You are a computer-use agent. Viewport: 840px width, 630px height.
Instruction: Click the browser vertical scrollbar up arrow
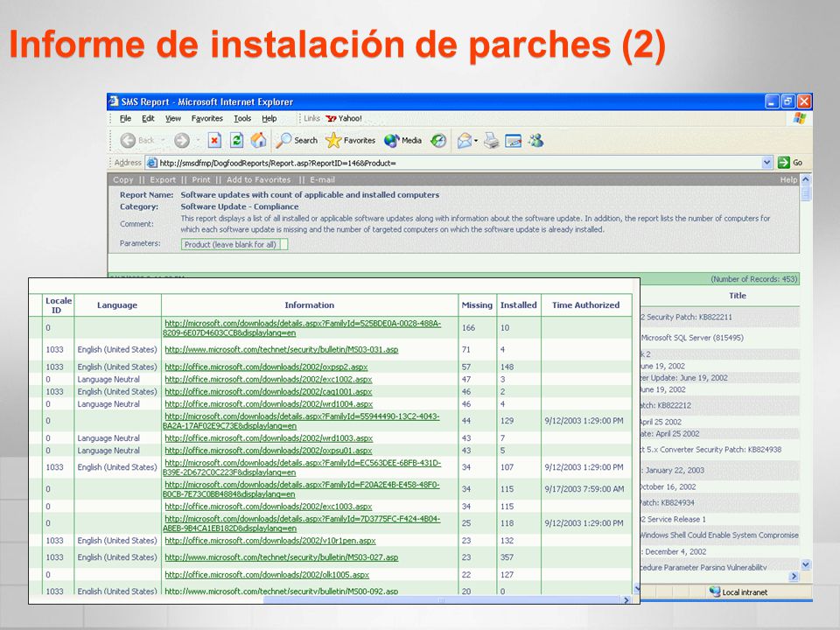pyautogui.click(x=806, y=179)
